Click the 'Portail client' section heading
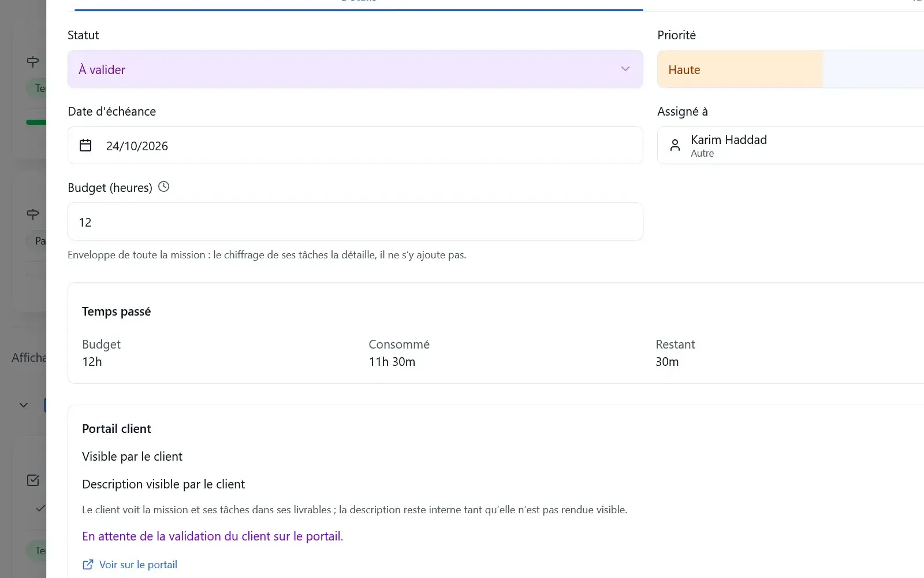 (x=116, y=429)
